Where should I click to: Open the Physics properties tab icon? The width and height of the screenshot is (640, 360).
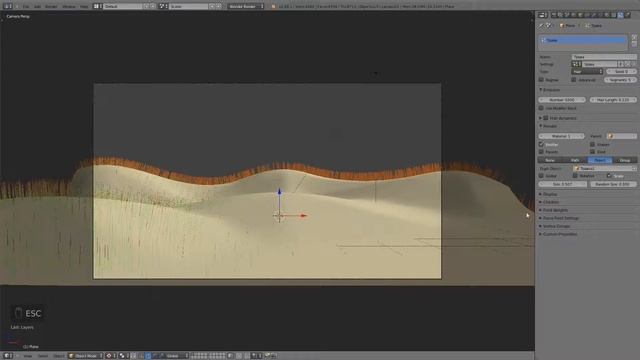click(x=628, y=15)
